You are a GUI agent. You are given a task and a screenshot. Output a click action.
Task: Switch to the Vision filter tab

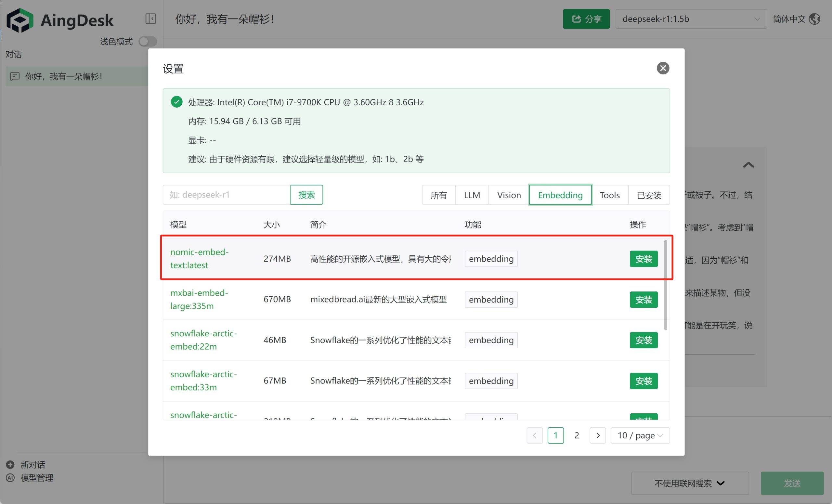click(x=509, y=195)
